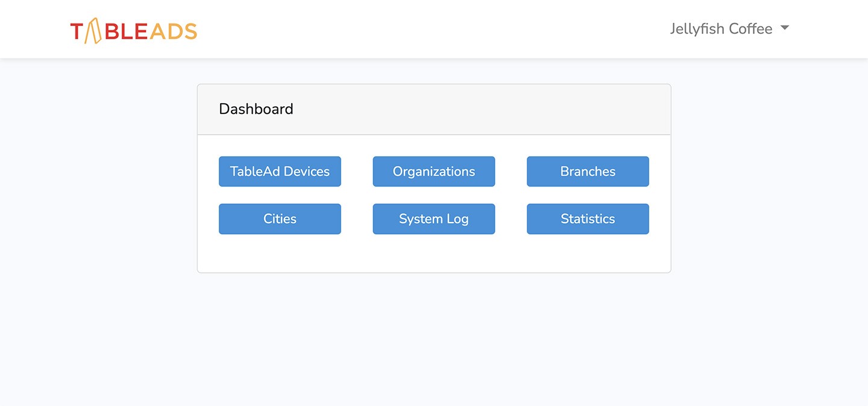Open the Branches section
The image size is (868, 406).
point(588,171)
